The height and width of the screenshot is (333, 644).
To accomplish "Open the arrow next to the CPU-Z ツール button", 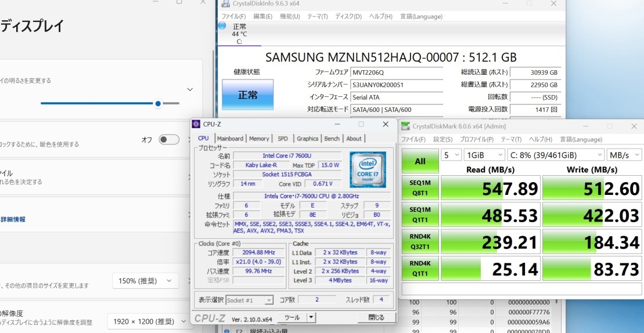I will (311, 317).
